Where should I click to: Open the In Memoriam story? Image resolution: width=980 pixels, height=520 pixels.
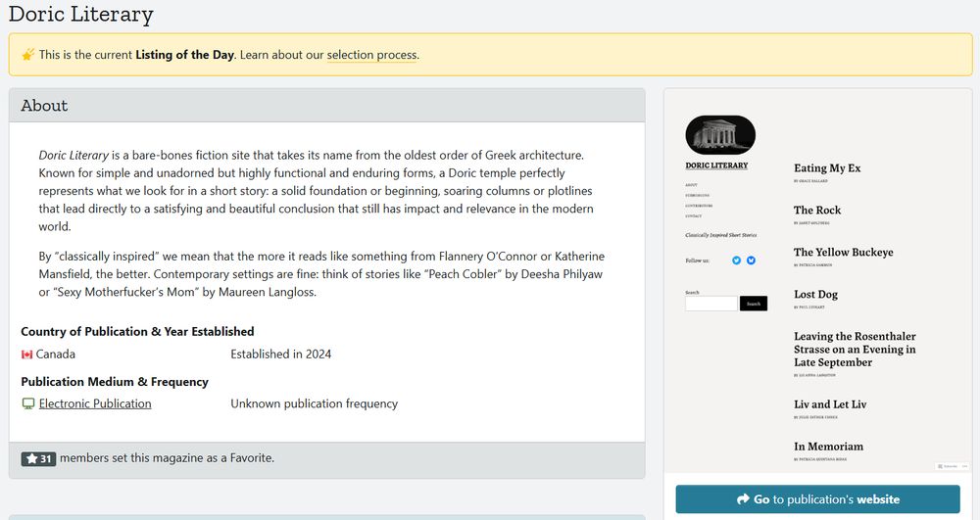[828, 447]
